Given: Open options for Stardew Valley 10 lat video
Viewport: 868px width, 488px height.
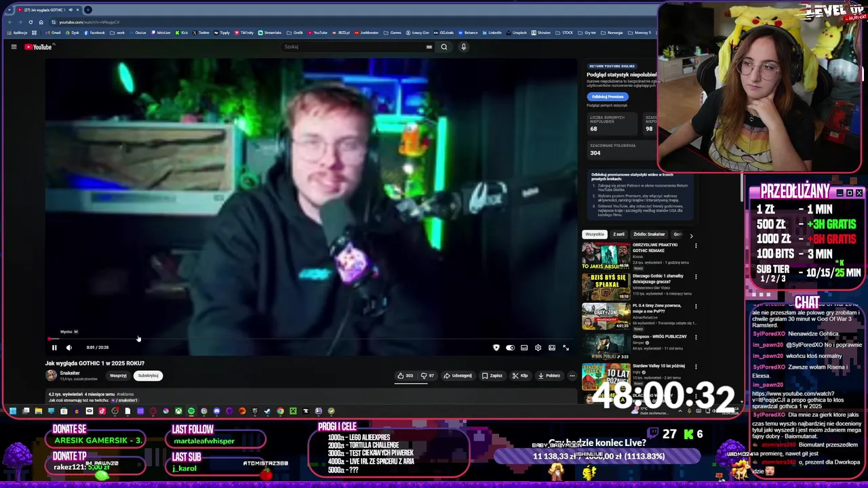Looking at the screenshot, I should (696, 367).
